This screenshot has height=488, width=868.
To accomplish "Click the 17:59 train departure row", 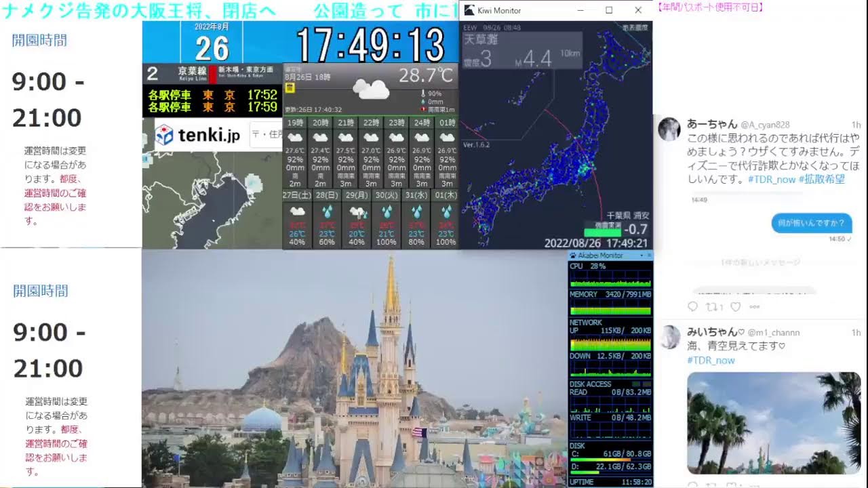I will click(x=212, y=107).
